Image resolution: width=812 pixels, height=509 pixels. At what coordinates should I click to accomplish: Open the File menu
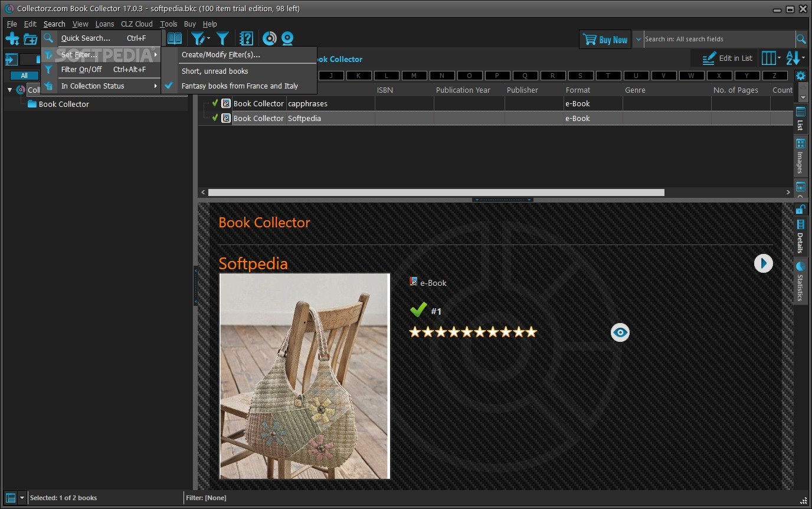pyautogui.click(x=12, y=24)
